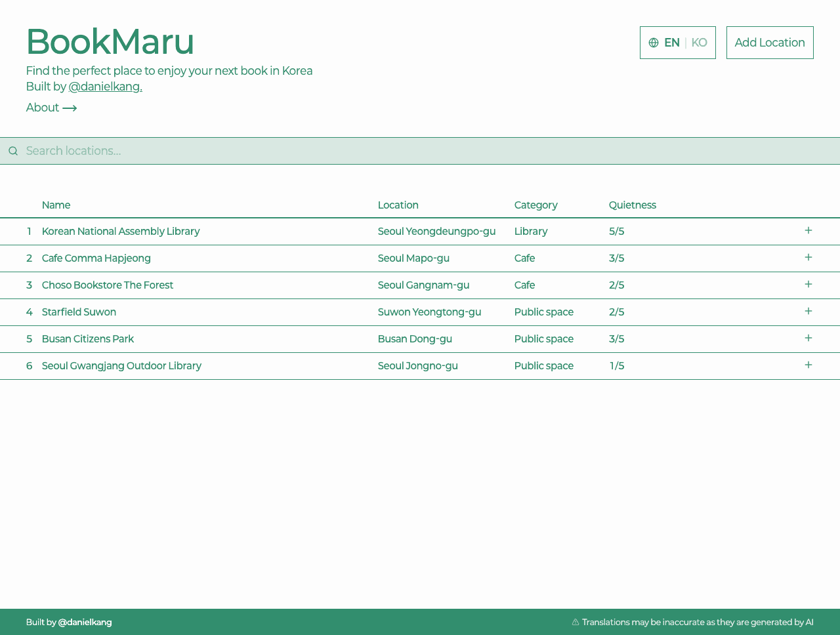Expand Busan Citizens Park entry
This screenshot has height=635, width=840.
tap(808, 338)
